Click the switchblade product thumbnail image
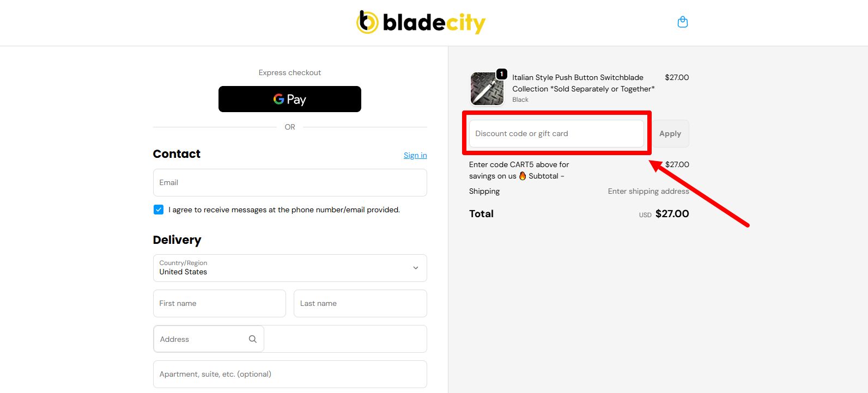This screenshot has width=868, height=393. point(487,88)
